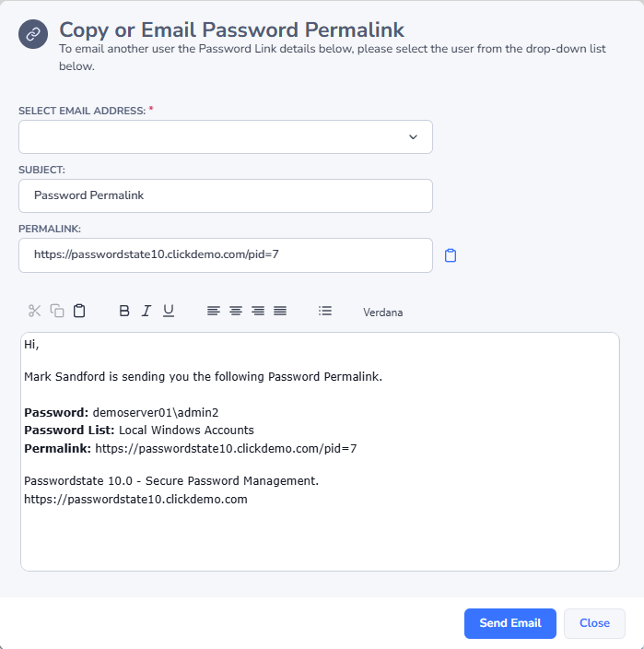Justify the email text
644x649 pixels.
click(280, 312)
